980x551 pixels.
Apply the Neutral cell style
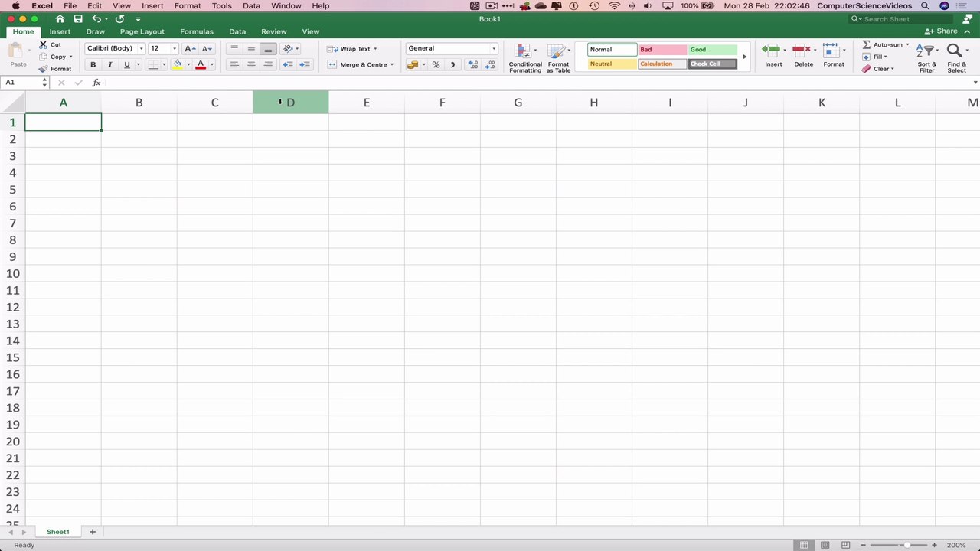coord(612,64)
